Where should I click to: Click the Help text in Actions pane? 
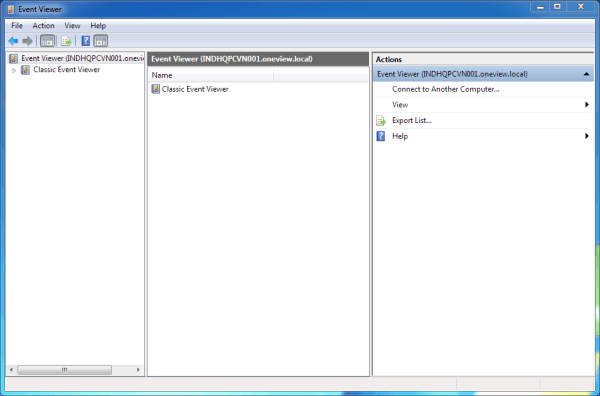coord(400,136)
